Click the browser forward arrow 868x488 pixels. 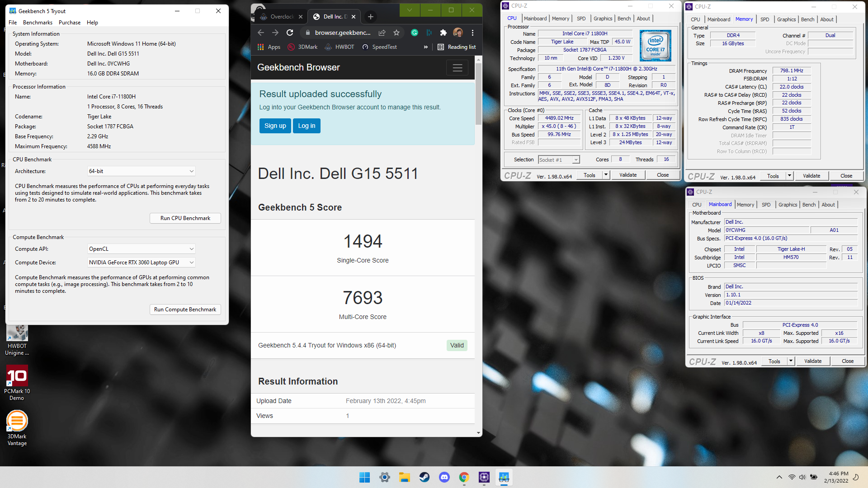pyautogui.click(x=275, y=33)
